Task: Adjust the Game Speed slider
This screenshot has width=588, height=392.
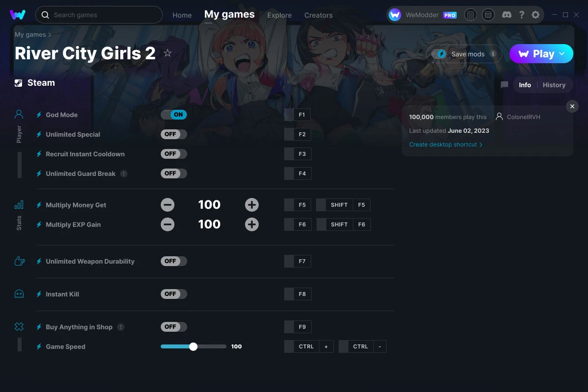Action: point(193,346)
